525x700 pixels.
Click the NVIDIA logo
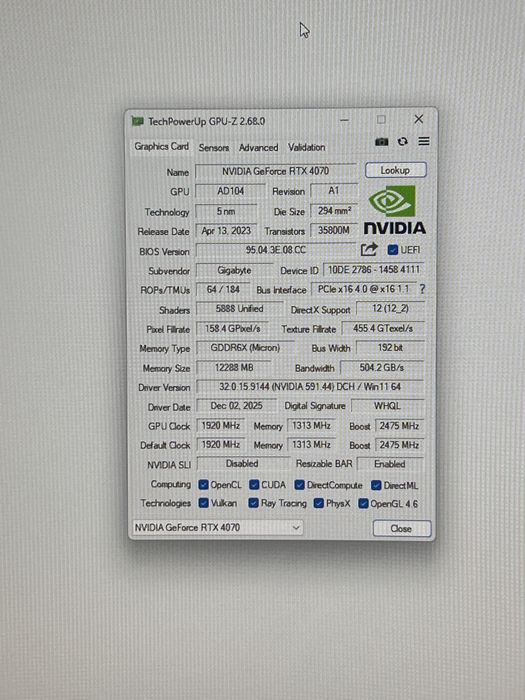(x=395, y=209)
